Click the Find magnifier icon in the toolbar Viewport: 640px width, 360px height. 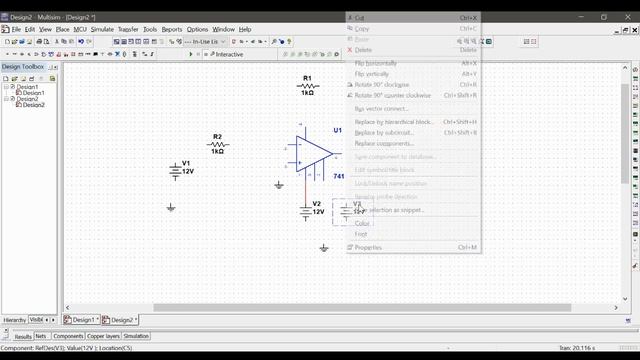274,42
